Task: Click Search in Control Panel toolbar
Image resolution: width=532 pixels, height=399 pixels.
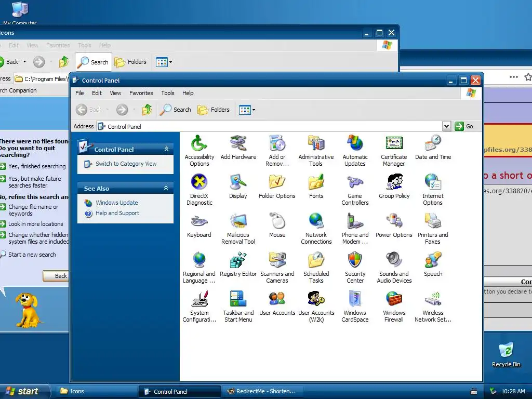Action: click(x=176, y=110)
